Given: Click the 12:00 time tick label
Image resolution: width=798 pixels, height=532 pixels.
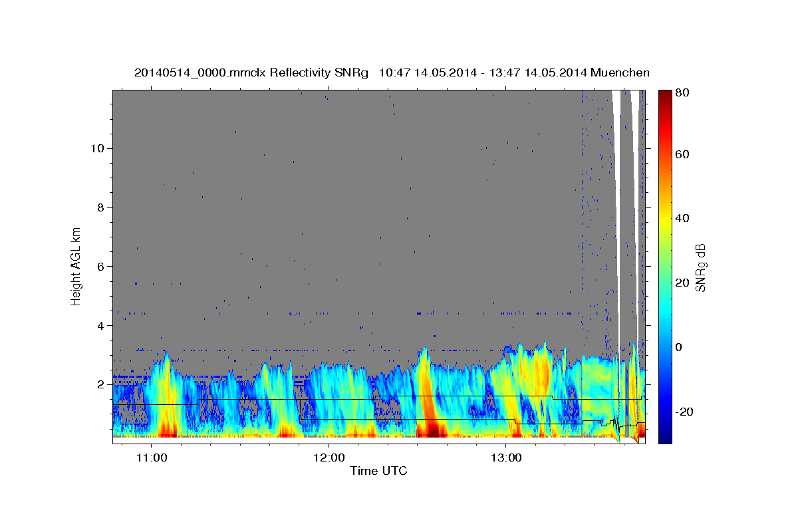Looking at the screenshot, I should (x=329, y=458).
